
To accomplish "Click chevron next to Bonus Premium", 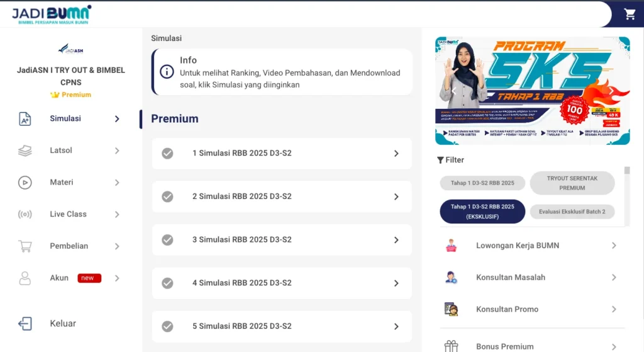I will [614, 347].
